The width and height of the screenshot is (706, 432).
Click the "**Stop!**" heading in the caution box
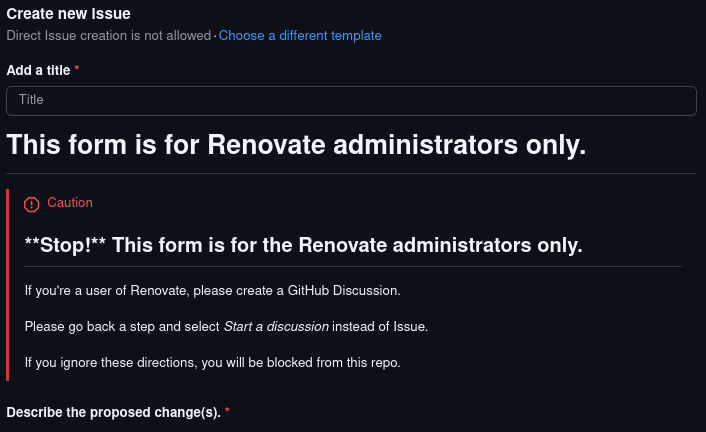(x=303, y=245)
